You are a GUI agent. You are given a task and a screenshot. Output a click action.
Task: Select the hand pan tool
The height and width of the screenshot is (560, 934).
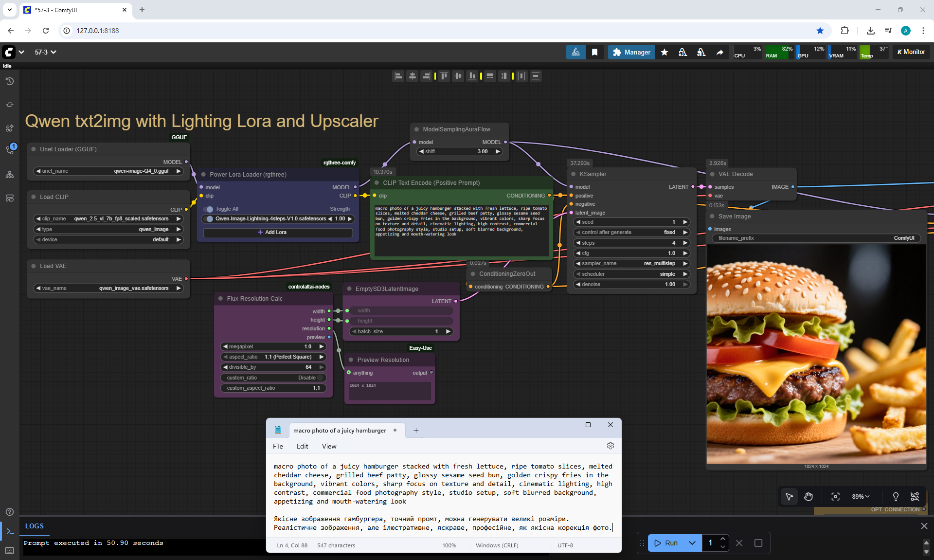808,496
